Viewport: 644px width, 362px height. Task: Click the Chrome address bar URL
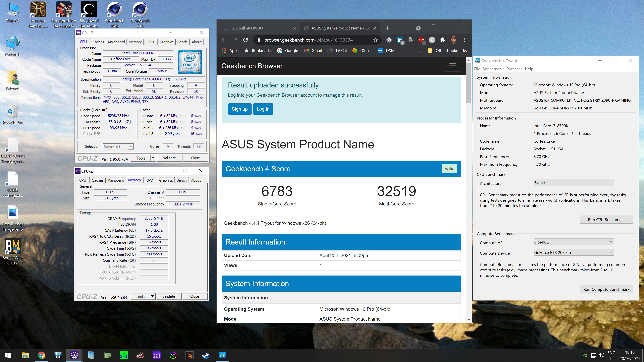308,40
